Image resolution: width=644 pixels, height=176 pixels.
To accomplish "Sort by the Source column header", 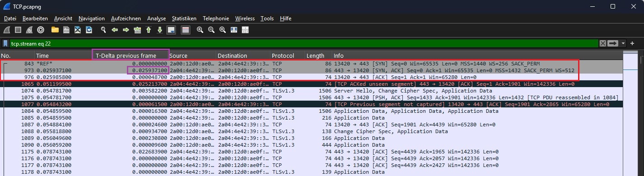I will pos(192,56).
